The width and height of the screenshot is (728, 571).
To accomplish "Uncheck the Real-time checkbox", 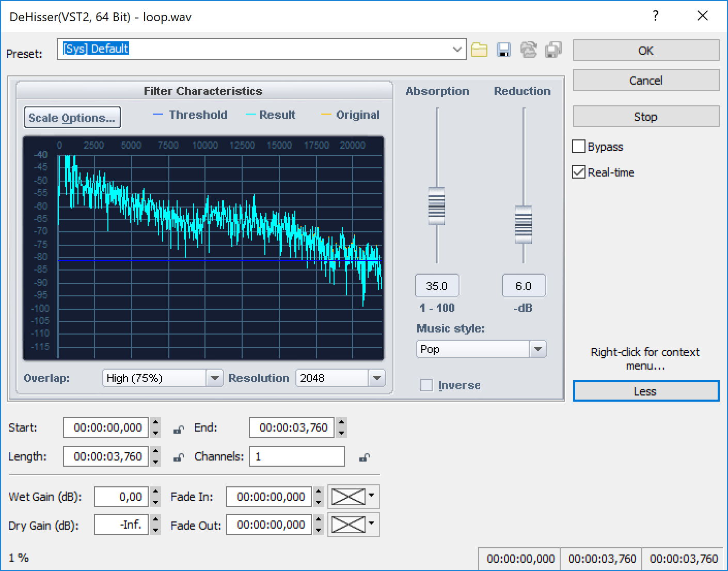I will [579, 172].
